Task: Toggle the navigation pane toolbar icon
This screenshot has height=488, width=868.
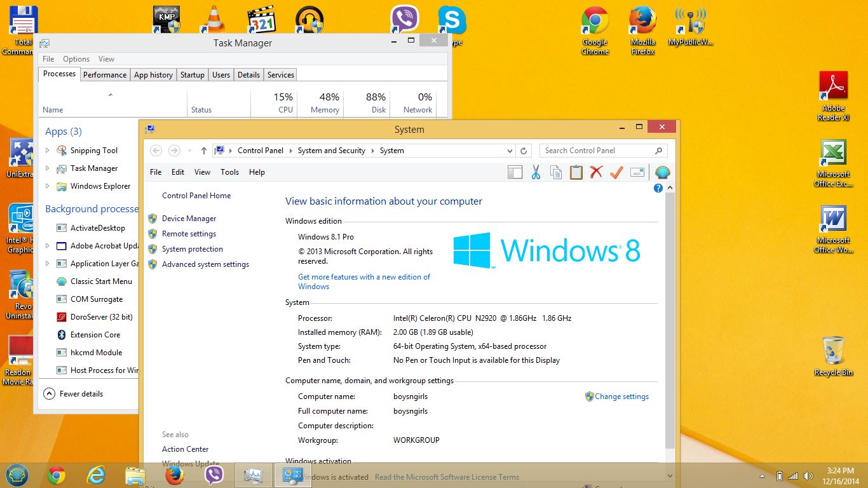Action: click(515, 172)
